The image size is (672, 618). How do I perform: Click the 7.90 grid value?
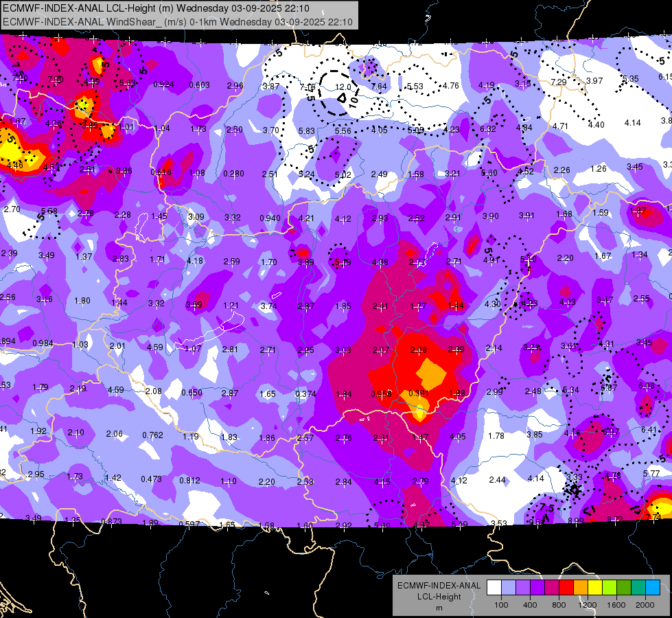(x=56, y=80)
